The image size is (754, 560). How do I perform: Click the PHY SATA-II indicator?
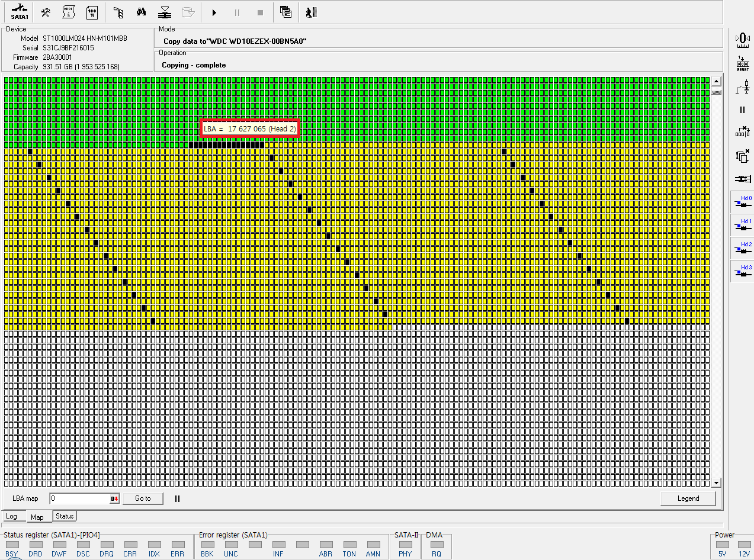pos(405,545)
